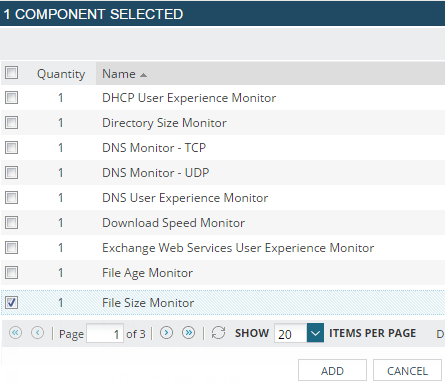
Task: Go to the next page icon
Action: click(x=166, y=333)
